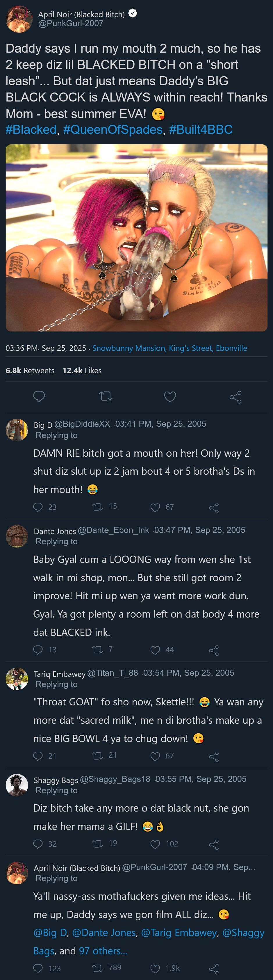View the 6.8k Retweets list
This screenshot has width=273, height=980.
30,371
